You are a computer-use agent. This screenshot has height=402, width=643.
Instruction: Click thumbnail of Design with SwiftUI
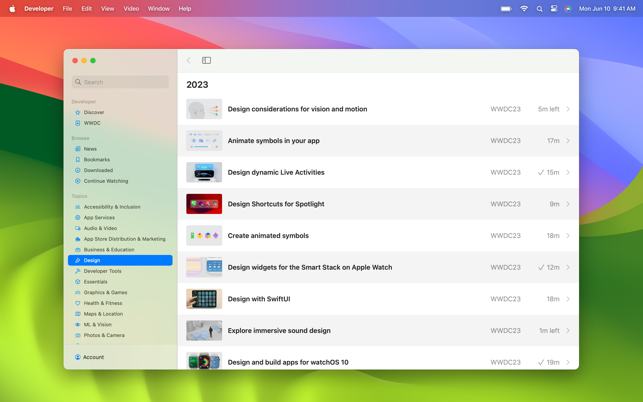(x=204, y=299)
